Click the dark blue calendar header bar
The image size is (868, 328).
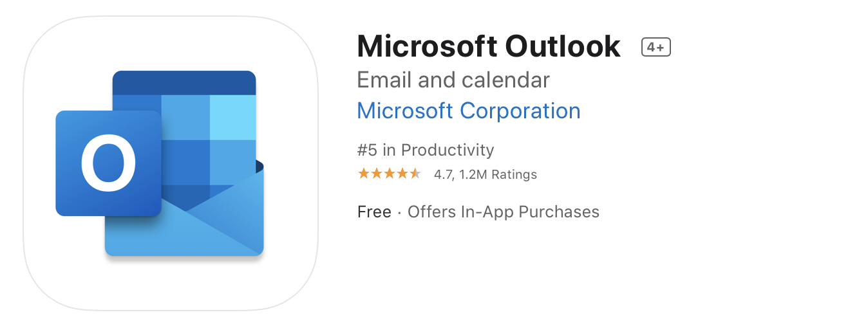click(x=184, y=83)
